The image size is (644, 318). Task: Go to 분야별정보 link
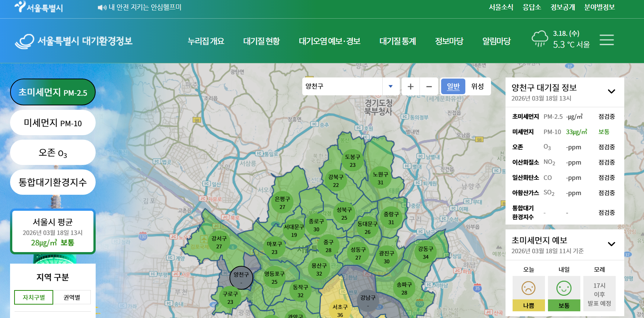[599, 7]
